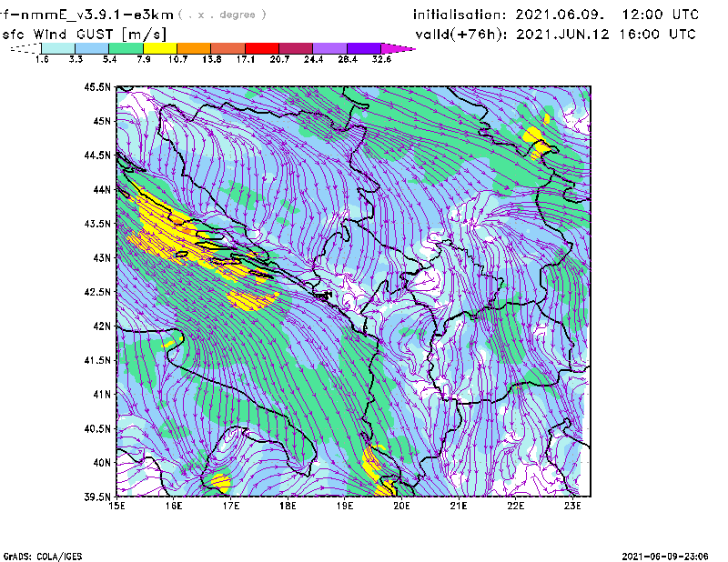Click the green 5.4–7.9 legend swatch
Viewport: 728px width, 562px height.
point(126,48)
